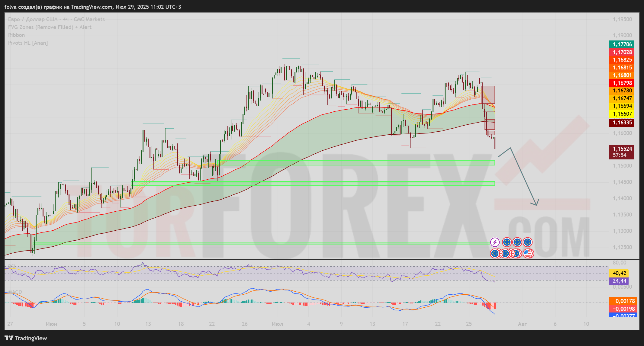The image size is (644, 346).
Task: Click the MACD pane label
Action: click(x=15, y=292)
